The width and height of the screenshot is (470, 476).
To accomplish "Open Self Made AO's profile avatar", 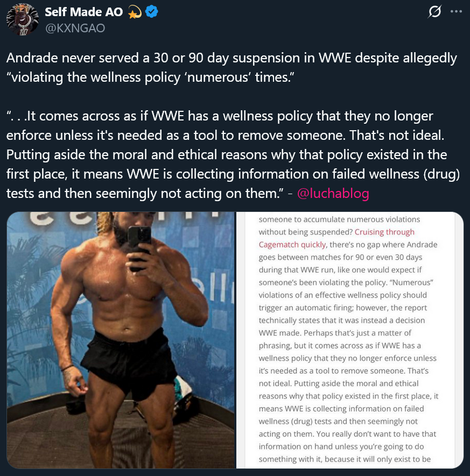I will 22,19.
